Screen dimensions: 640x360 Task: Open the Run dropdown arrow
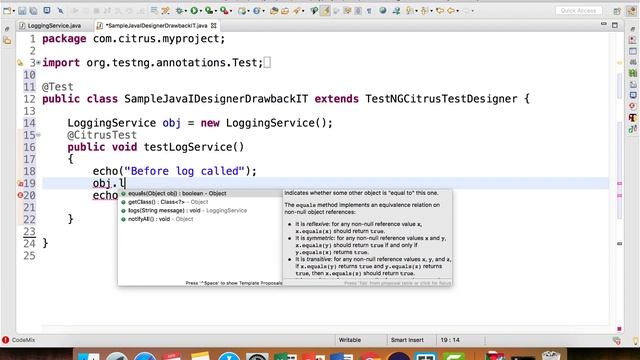201,11
